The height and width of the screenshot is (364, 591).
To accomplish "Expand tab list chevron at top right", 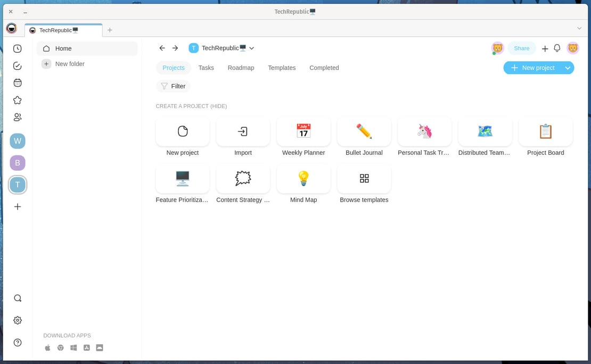I will click(x=579, y=28).
